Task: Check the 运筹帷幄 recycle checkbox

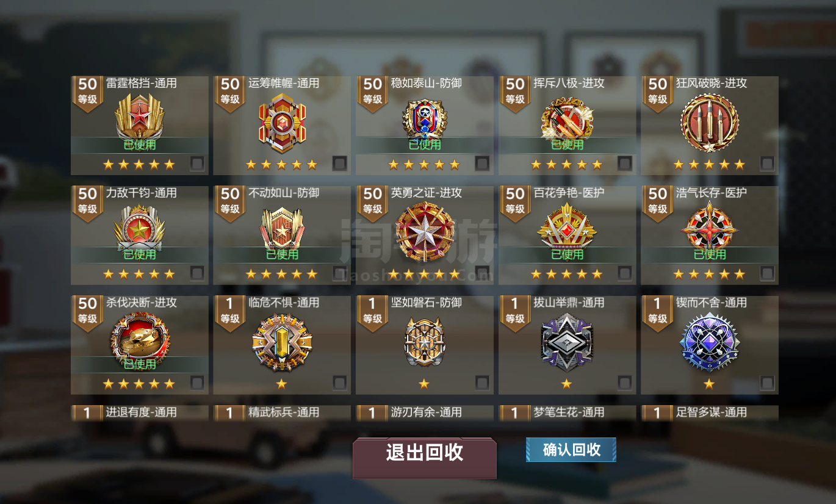Action: [339, 164]
